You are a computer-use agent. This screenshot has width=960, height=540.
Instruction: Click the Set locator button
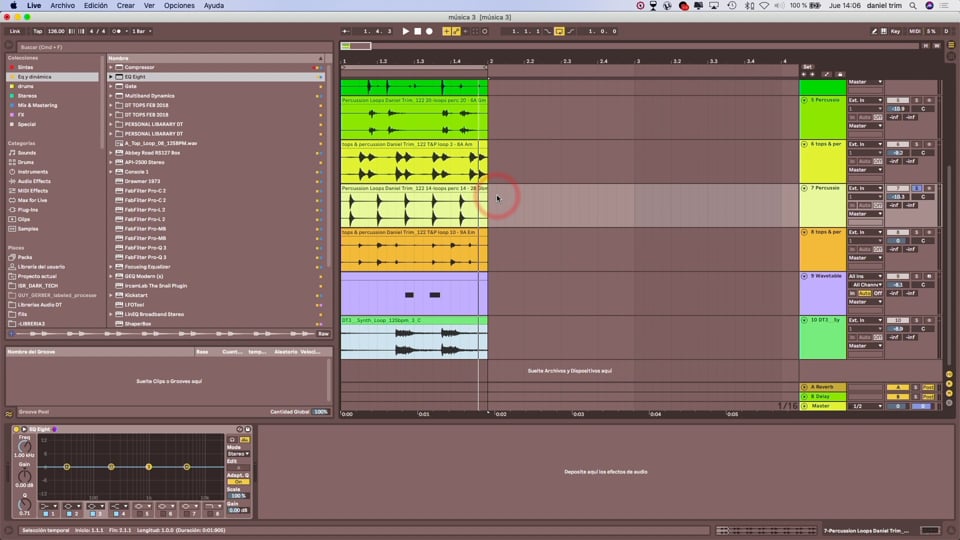click(x=807, y=67)
